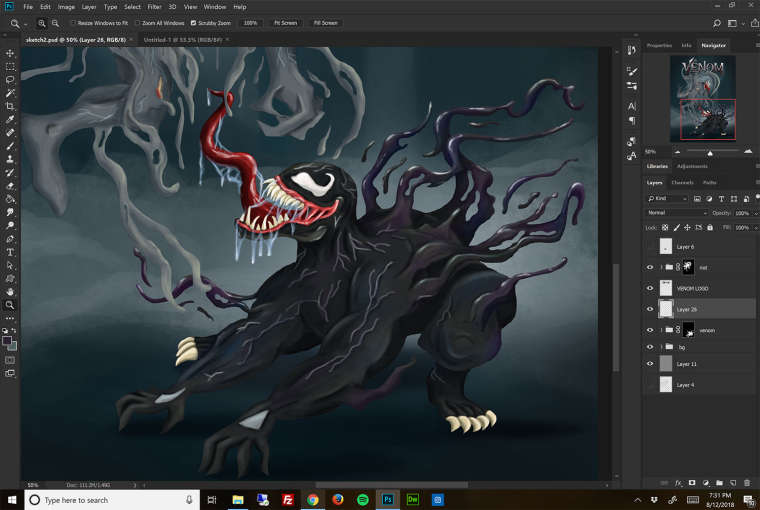
Task: Select the Dodge tool
Action: [10, 225]
